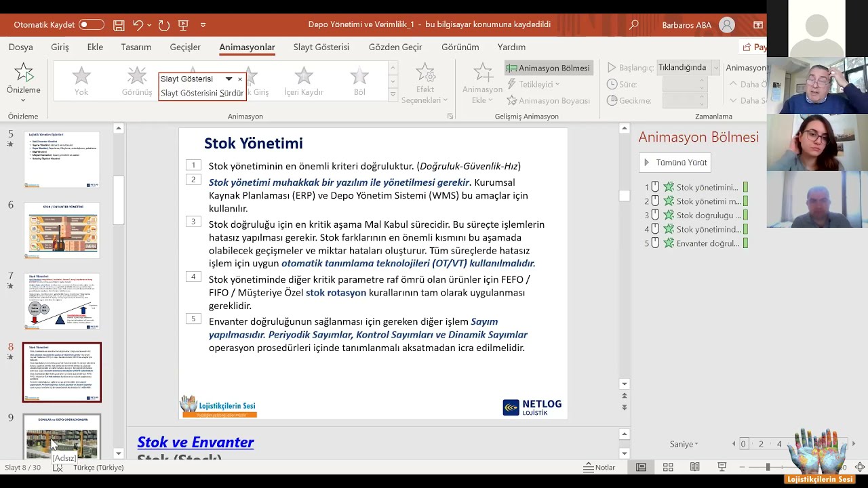The image size is (868, 488).
Task: Redo the last action
Action: pyautogui.click(x=163, y=25)
